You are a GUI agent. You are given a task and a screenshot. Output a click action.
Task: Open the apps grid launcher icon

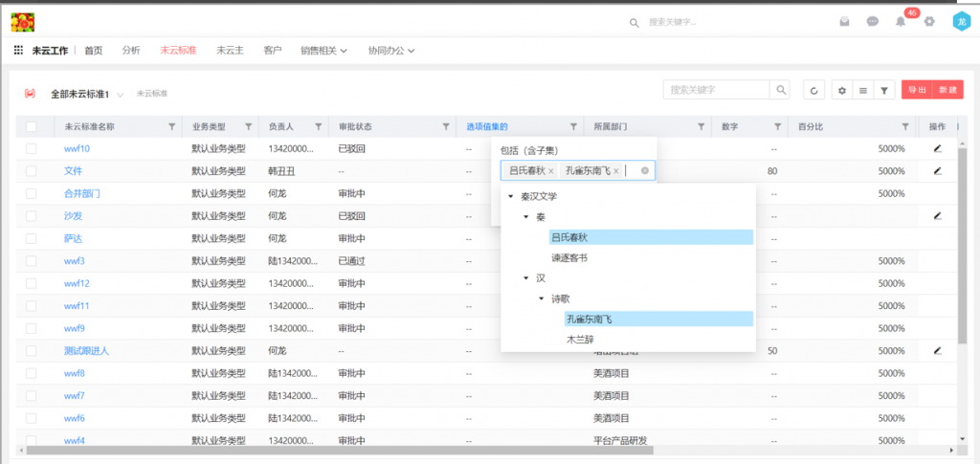(18, 51)
